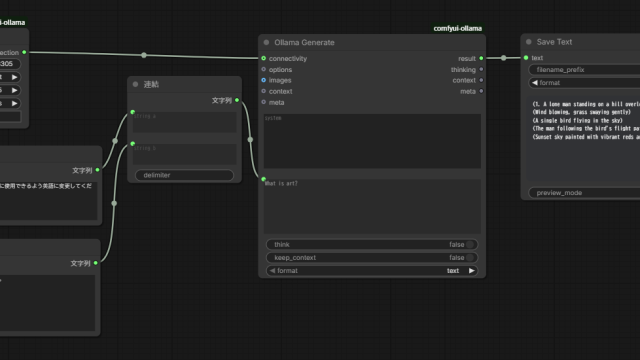Image resolution: width=640 pixels, height=360 pixels.
Task: Click the prompt input port beside What is art?
Action: 264,179
